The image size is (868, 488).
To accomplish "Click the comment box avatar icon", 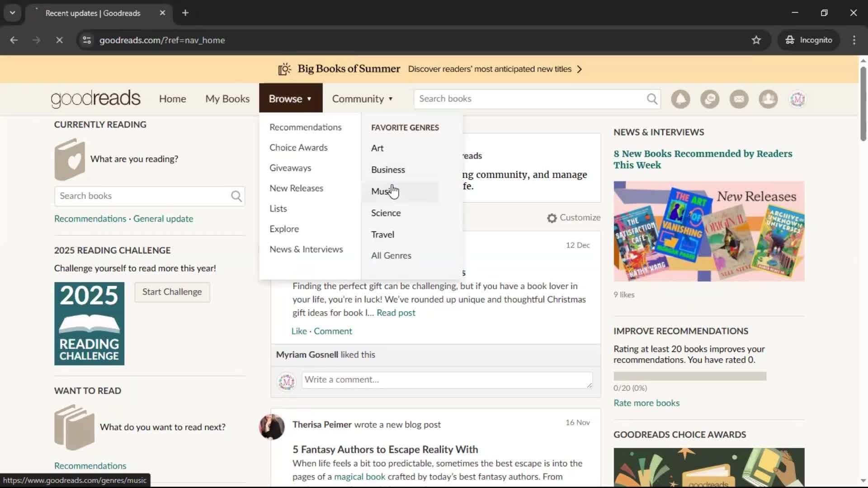I will click(x=287, y=382).
